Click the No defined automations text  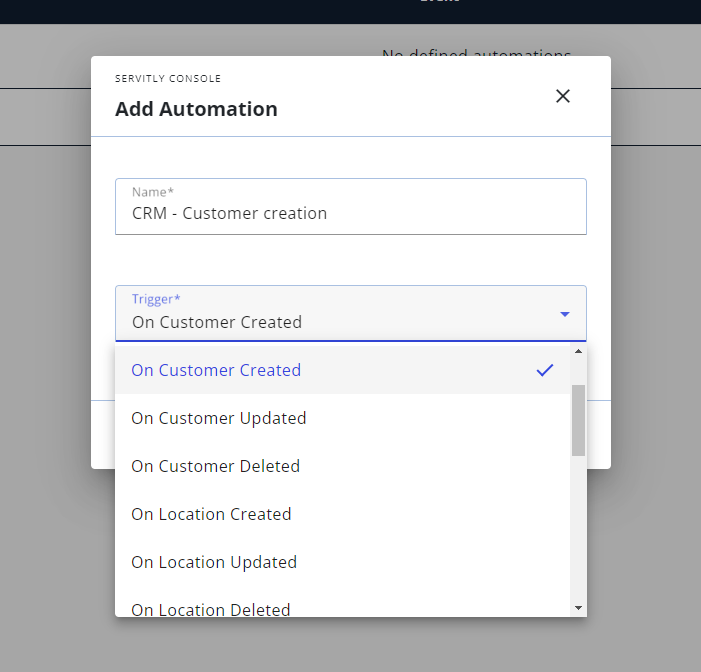(476, 55)
